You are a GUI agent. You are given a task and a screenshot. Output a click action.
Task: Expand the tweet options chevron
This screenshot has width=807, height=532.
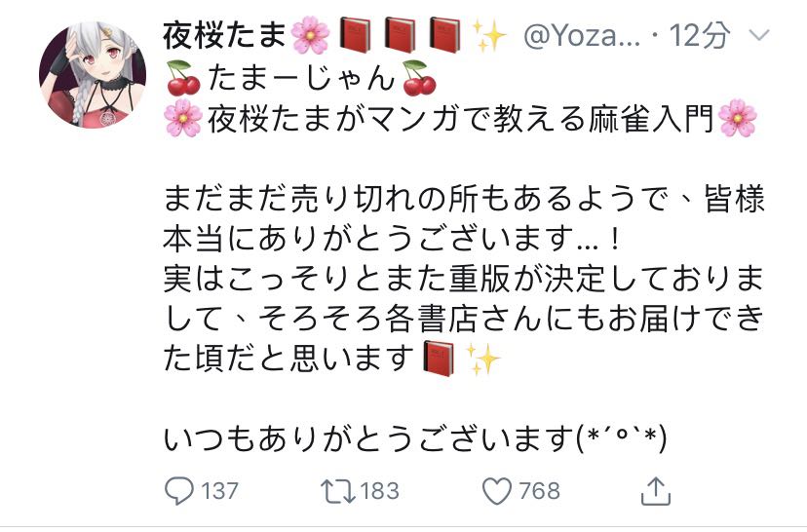click(759, 35)
